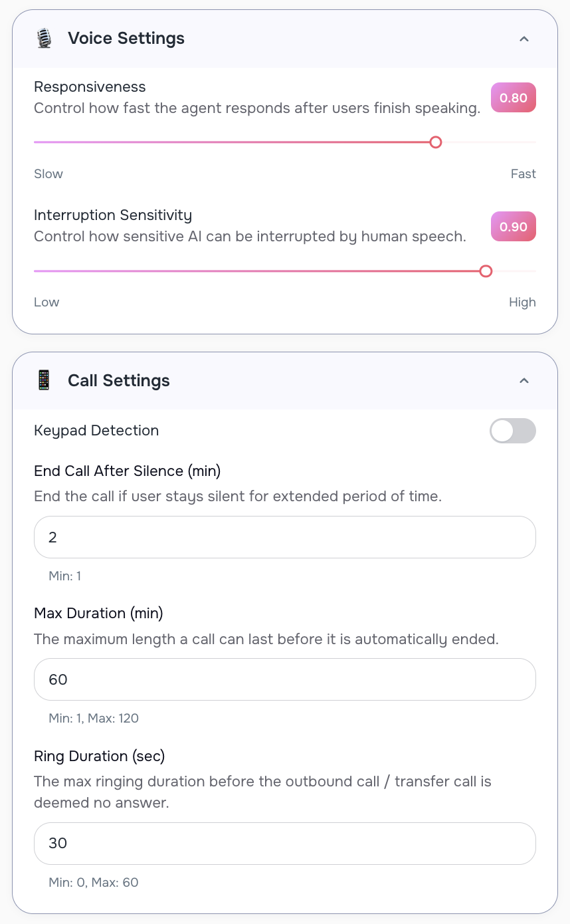
Task: Click the pink 0.80 Responsiveness value badge
Action: [513, 97]
